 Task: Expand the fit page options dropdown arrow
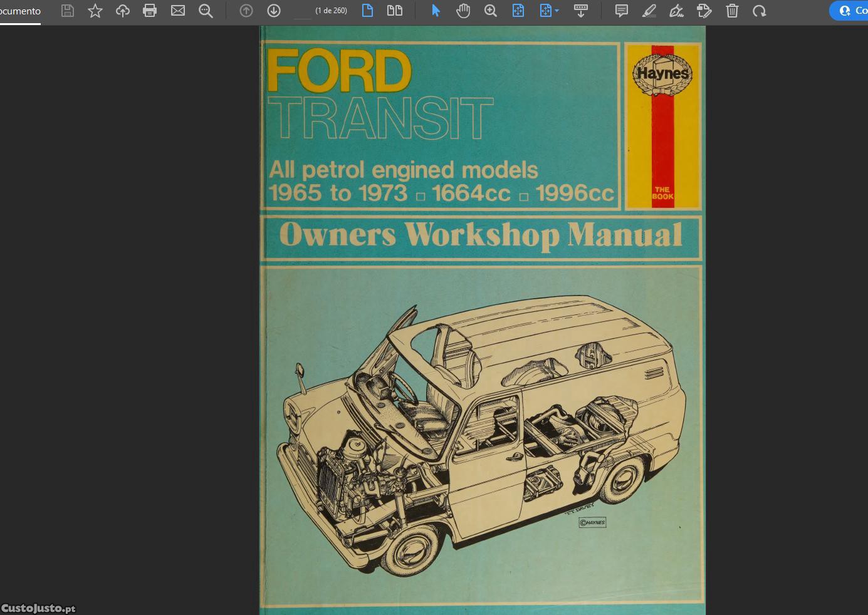tap(557, 11)
